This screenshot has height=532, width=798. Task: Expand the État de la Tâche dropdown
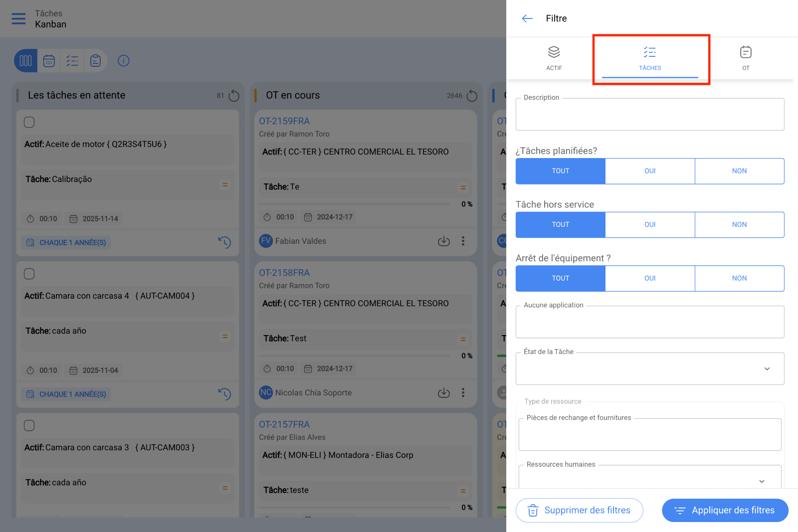click(x=650, y=369)
